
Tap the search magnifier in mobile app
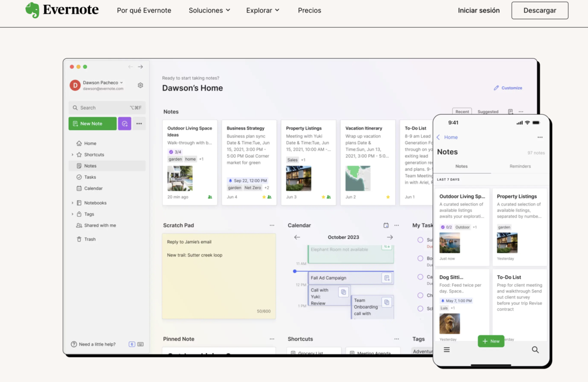click(535, 350)
